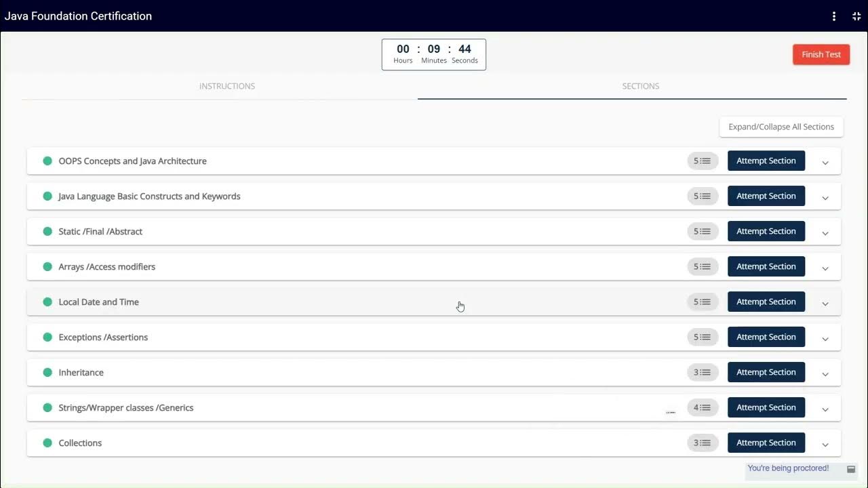This screenshot has width=868, height=488.
Task: Click green status dot for OOPS Concepts
Action: (47, 161)
